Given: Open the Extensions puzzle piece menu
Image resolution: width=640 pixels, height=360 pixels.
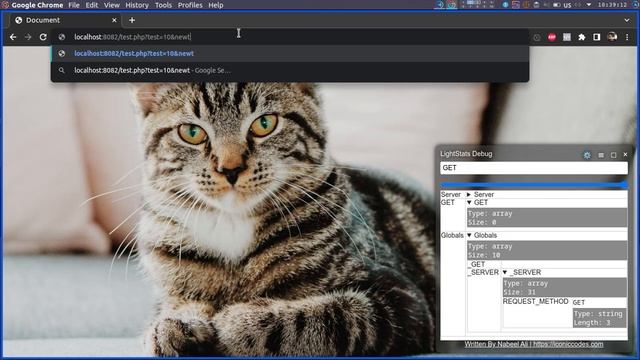Looking at the screenshot, I should (x=582, y=37).
